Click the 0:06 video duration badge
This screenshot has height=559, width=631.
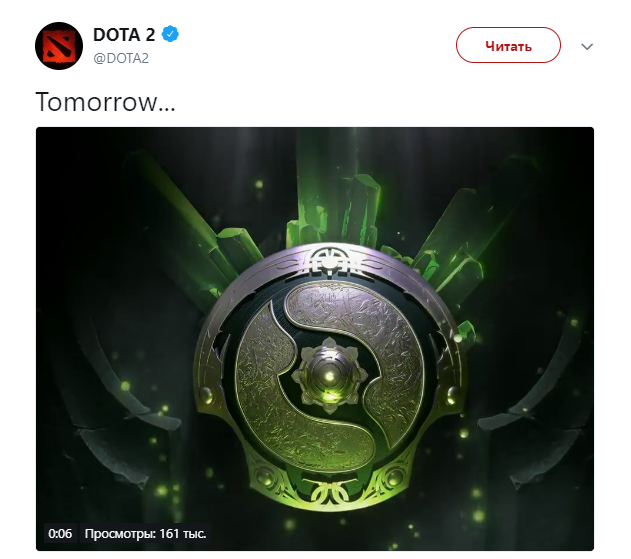[x=60, y=534]
